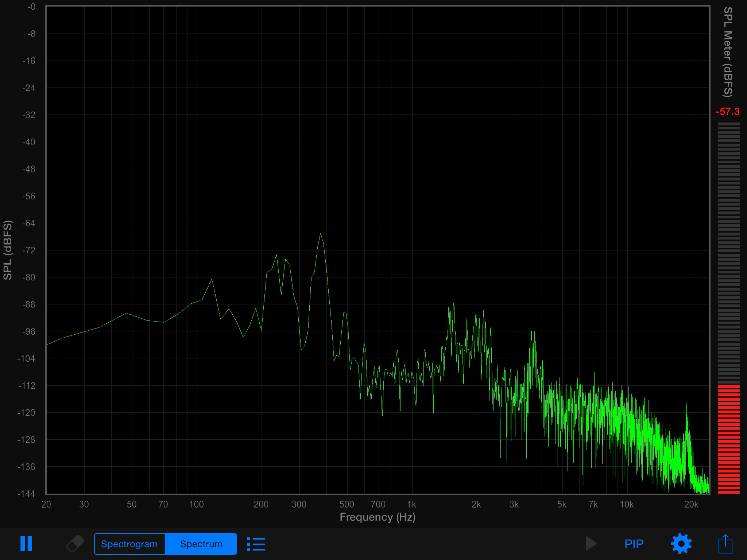
Task: Tap the -57.3 SPL readout
Action: point(727,112)
